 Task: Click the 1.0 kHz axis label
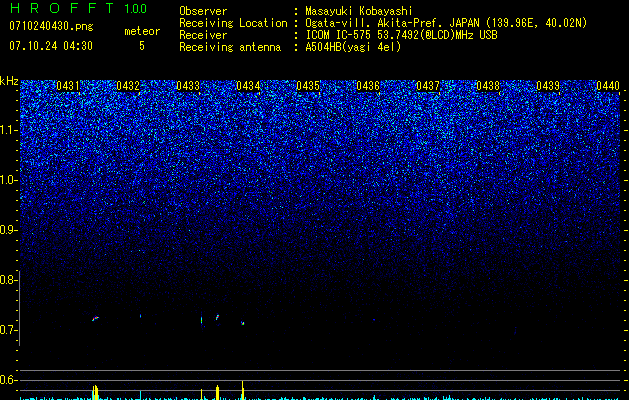point(8,180)
